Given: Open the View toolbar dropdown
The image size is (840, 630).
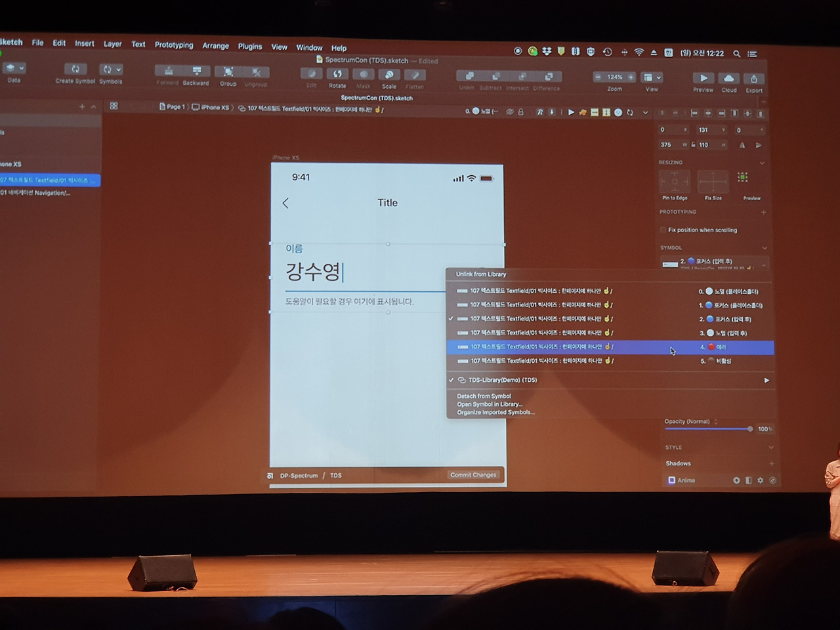Looking at the screenshot, I should (652, 77).
